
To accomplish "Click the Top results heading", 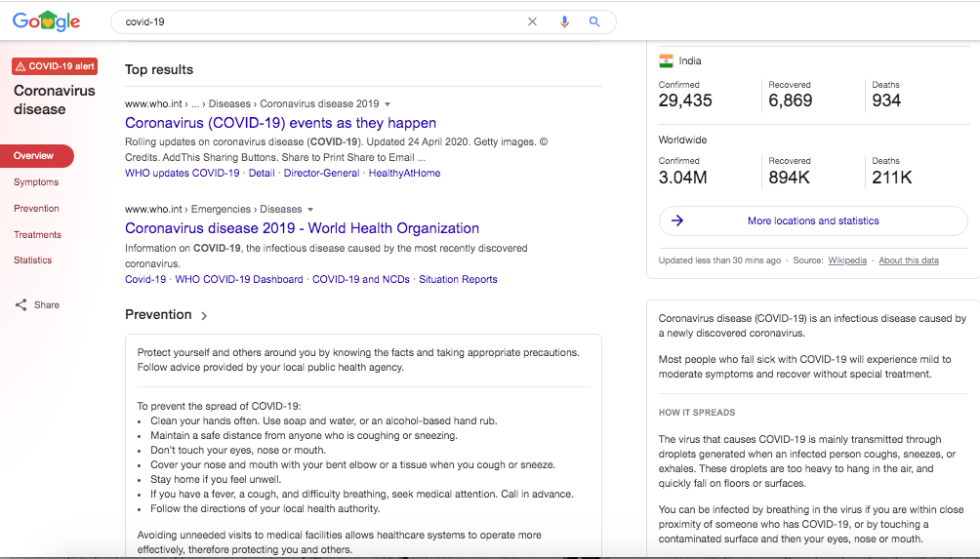I will pyautogui.click(x=159, y=69).
